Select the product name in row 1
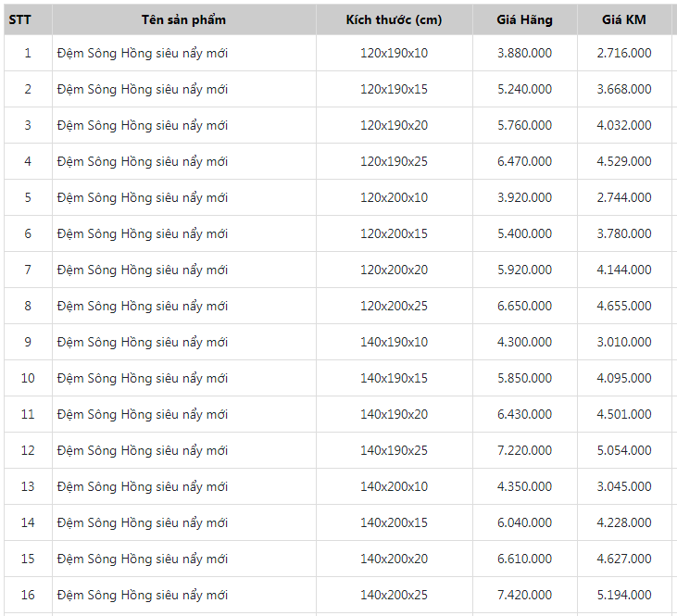677x616 pixels. coord(142,53)
